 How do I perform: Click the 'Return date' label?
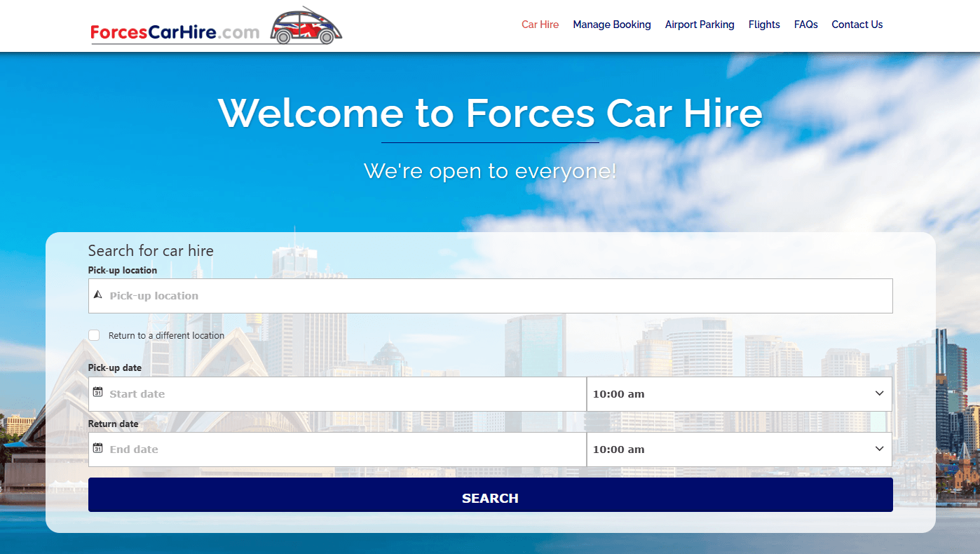[114, 424]
